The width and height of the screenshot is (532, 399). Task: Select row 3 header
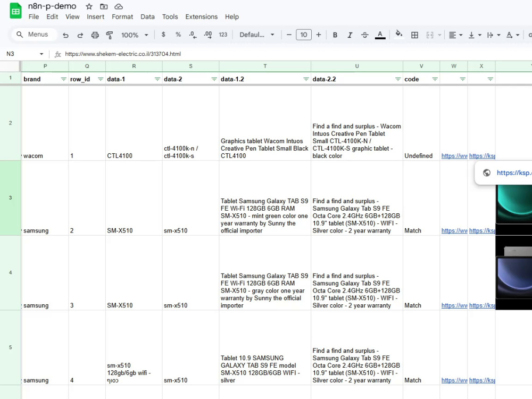click(10, 198)
